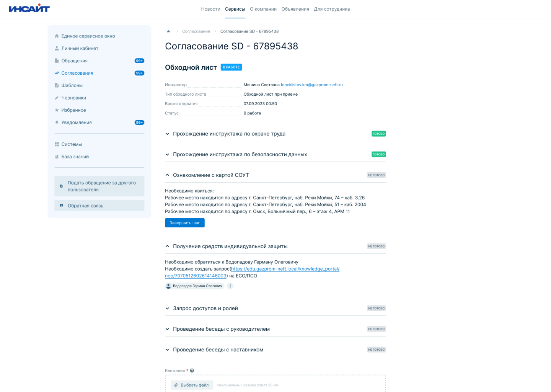Image resolution: width=551 pixels, height=392 pixels.
Task: Open Черновики pencil item in sidebar
Action: point(73,98)
